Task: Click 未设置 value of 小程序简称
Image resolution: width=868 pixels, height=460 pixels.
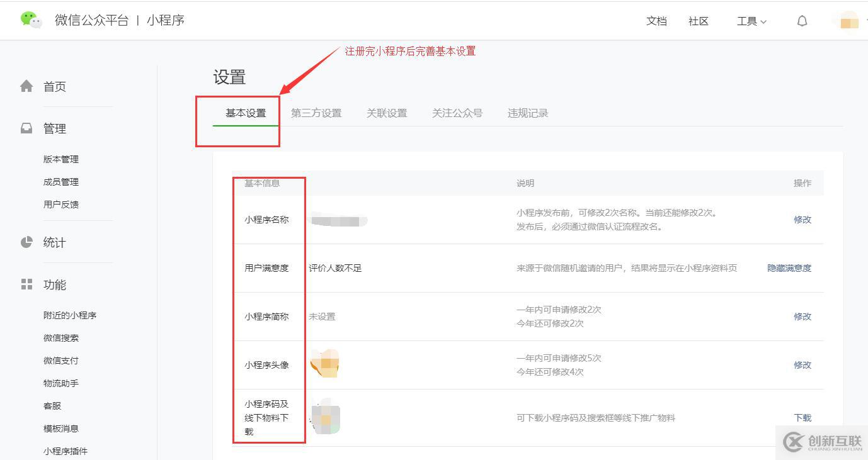Action: (322, 317)
